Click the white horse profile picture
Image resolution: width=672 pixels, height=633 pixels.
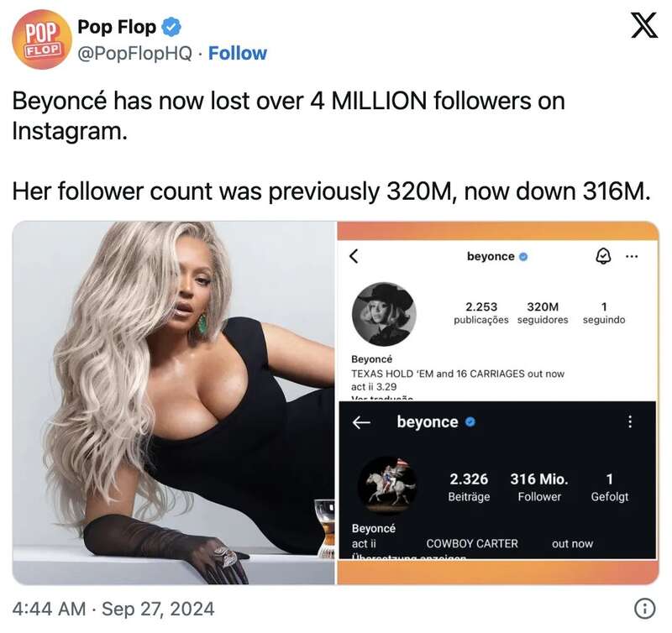coord(387,484)
